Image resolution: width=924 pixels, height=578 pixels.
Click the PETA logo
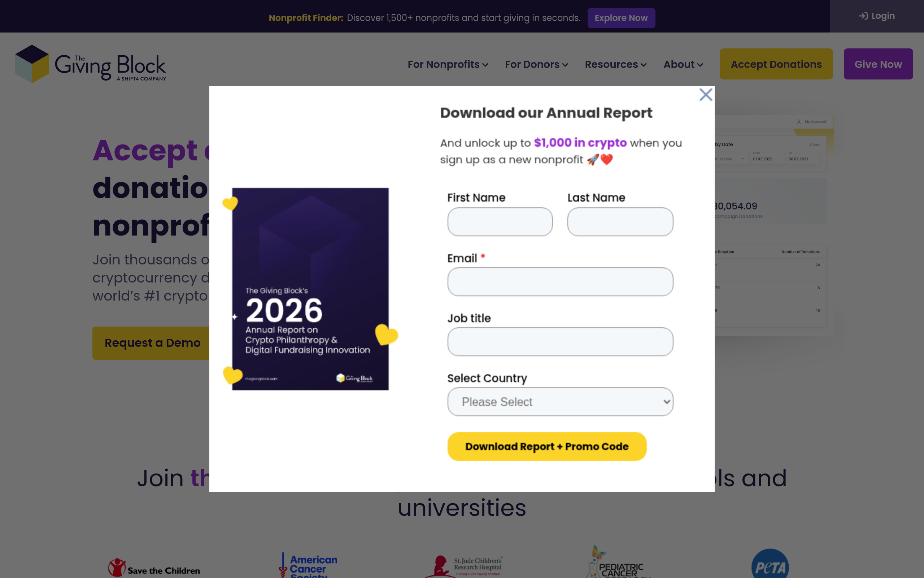tap(770, 564)
